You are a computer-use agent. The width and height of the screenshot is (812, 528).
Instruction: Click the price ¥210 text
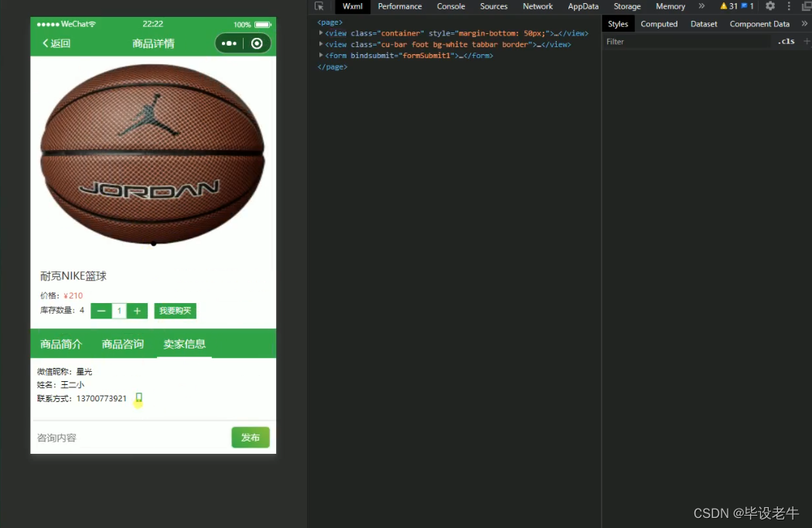pyautogui.click(x=73, y=295)
